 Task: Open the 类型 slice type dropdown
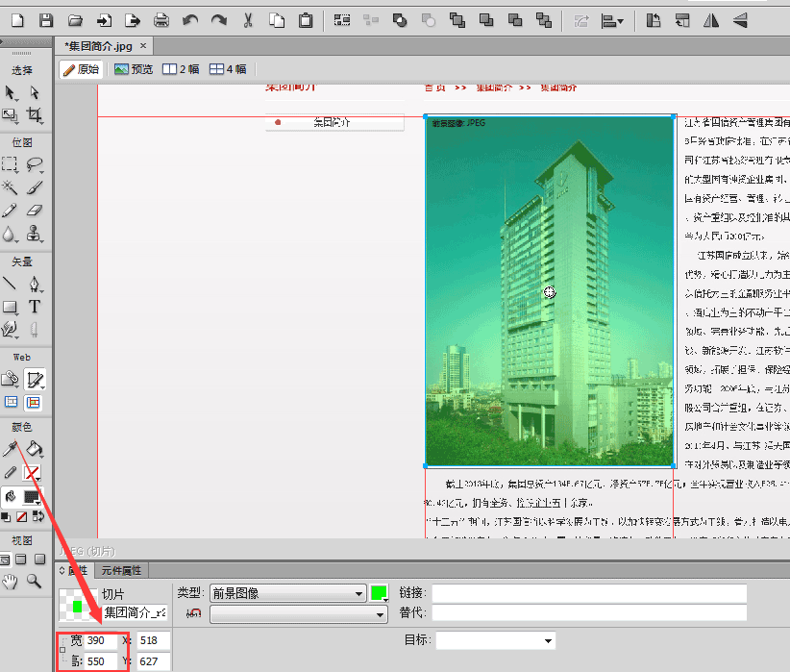coord(286,593)
